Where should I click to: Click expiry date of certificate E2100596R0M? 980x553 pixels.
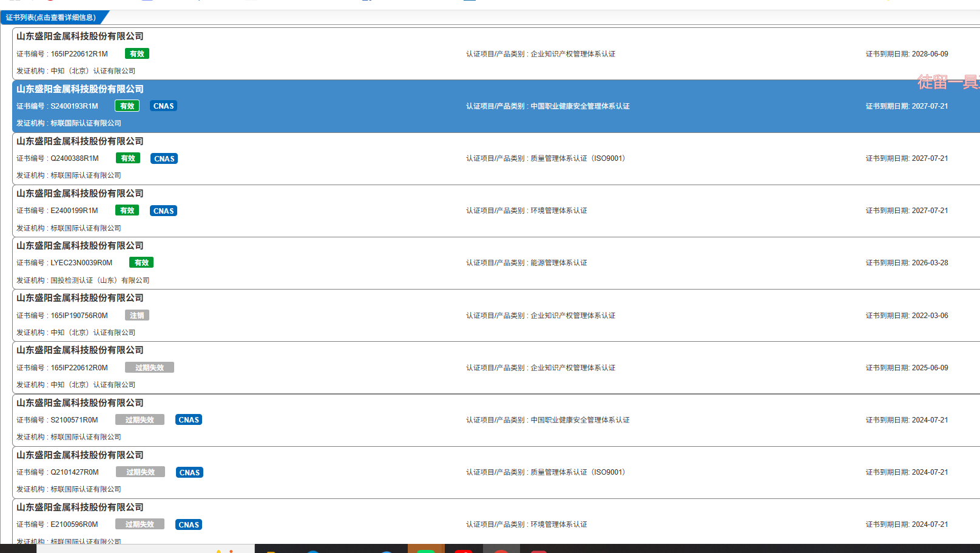[x=930, y=524]
